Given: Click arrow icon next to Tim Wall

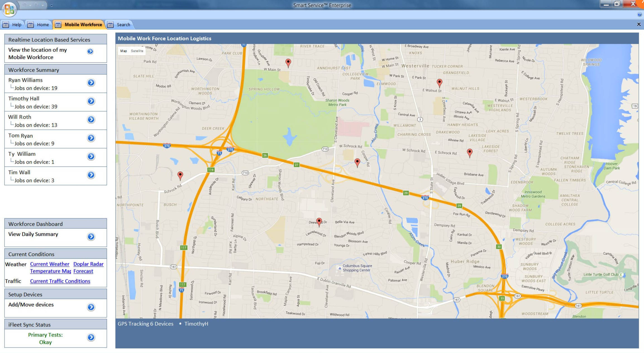Looking at the screenshot, I should [91, 175].
